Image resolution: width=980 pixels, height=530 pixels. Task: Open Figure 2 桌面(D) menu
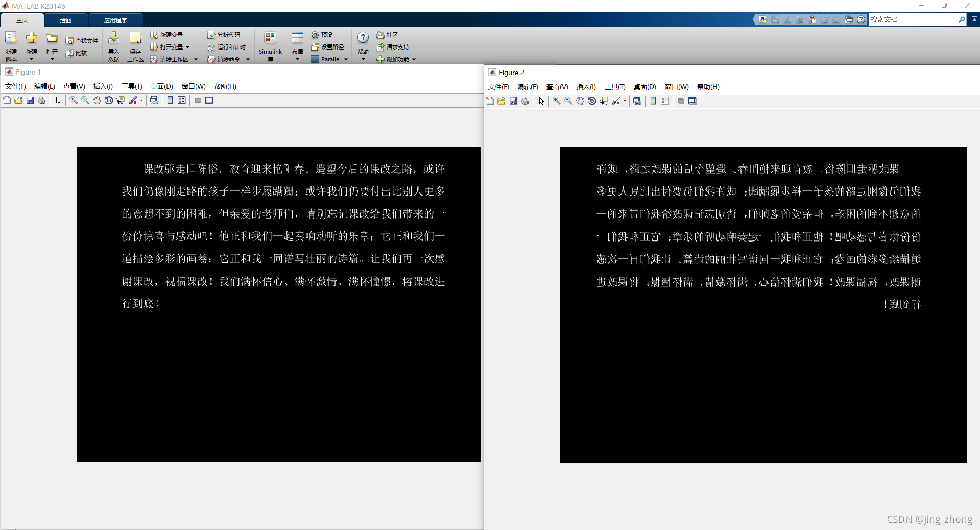pos(644,87)
